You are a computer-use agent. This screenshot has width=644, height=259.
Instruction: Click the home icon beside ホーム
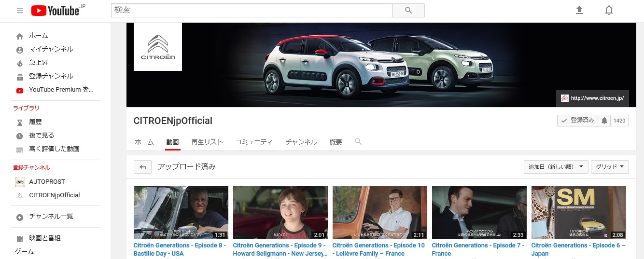pyautogui.click(x=20, y=36)
